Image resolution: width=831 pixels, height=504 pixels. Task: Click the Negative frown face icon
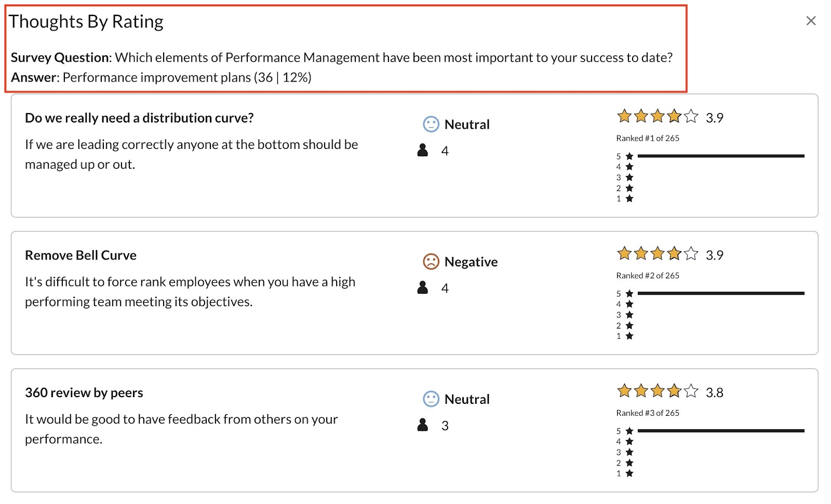[431, 262]
